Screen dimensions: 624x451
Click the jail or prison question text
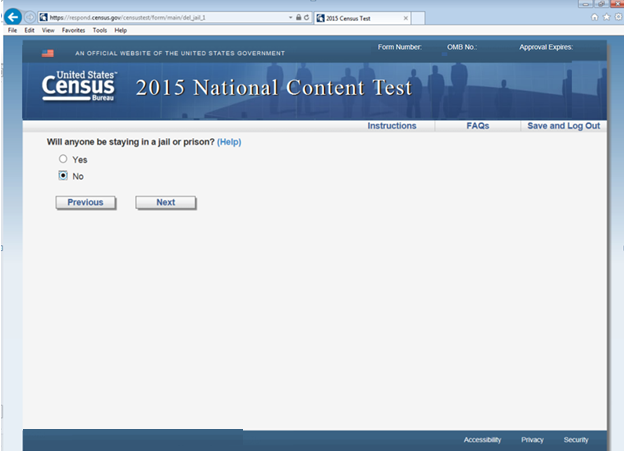(x=131, y=142)
